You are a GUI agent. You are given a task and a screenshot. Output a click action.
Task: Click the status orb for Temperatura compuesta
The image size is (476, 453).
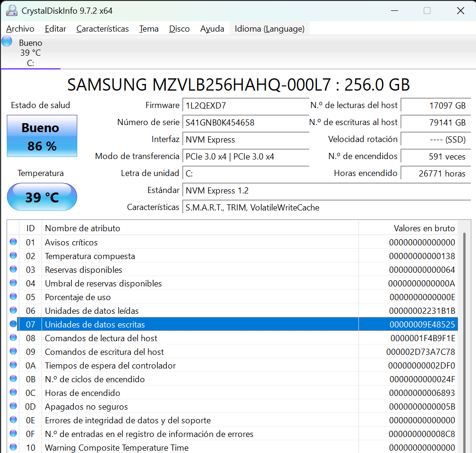click(13, 255)
